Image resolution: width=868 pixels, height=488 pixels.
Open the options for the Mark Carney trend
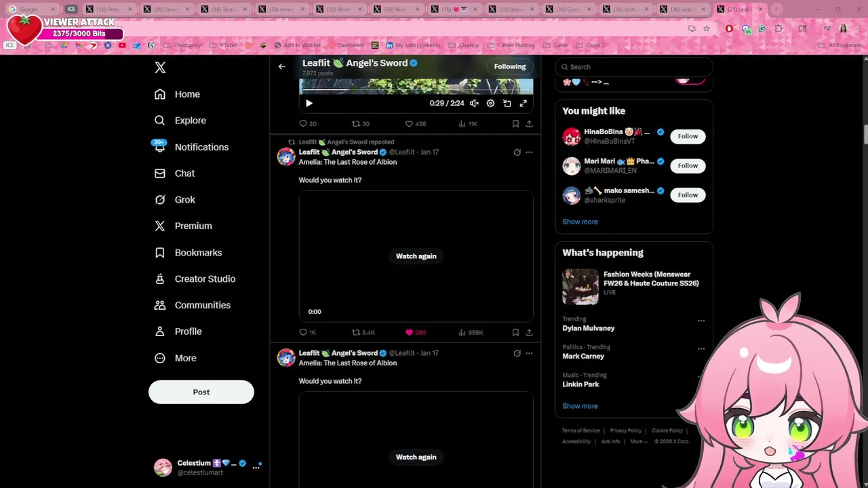tap(701, 348)
